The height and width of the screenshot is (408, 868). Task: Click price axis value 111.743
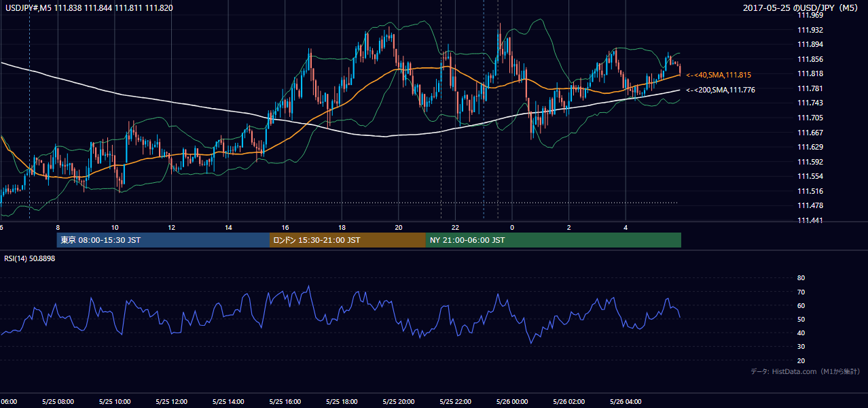[811, 103]
